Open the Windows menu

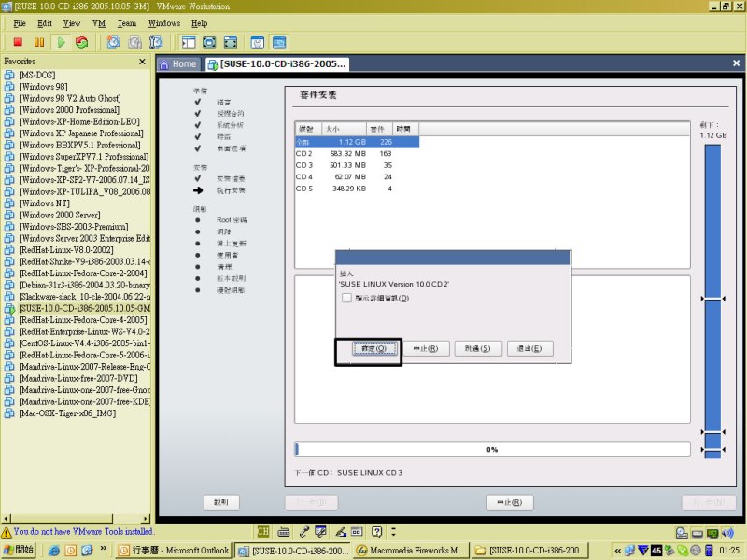click(x=164, y=23)
